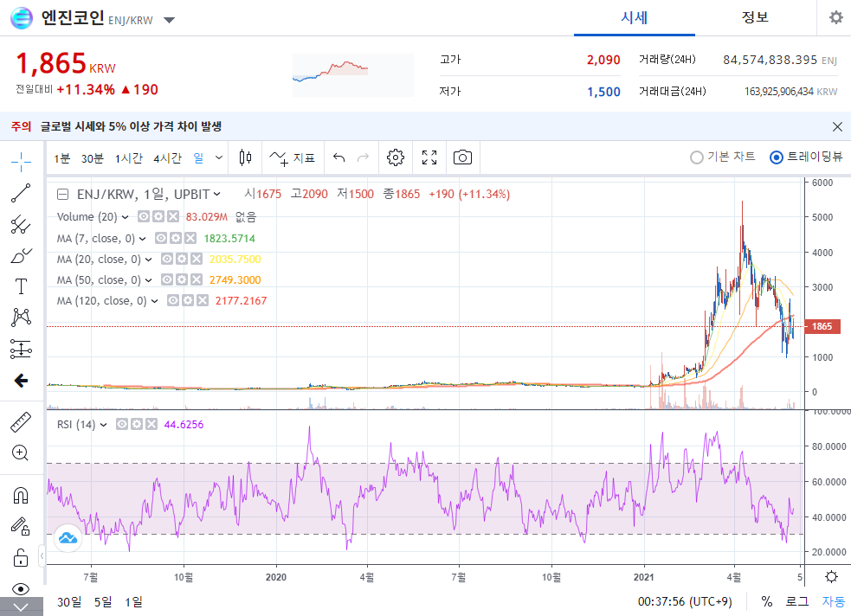Collapse the indicator legend box
This screenshot has width=851, height=616.
pyautogui.click(x=63, y=194)
